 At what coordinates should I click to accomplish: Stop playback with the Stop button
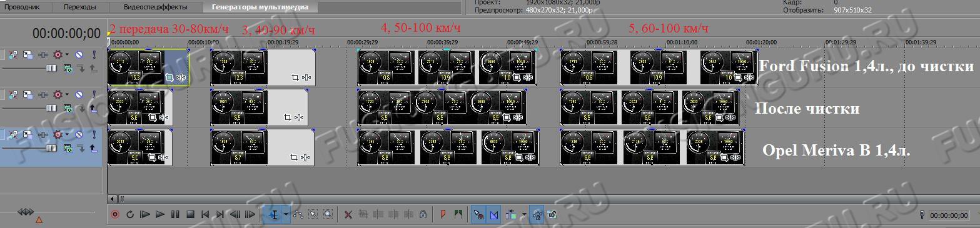click(191, 214)
